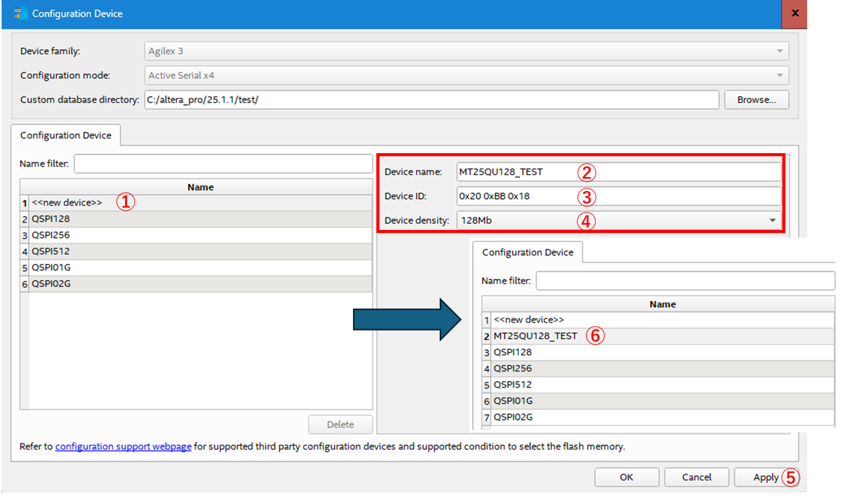Open the configuration support webpage link
The image size is (842, 504).
click(123, 446)
